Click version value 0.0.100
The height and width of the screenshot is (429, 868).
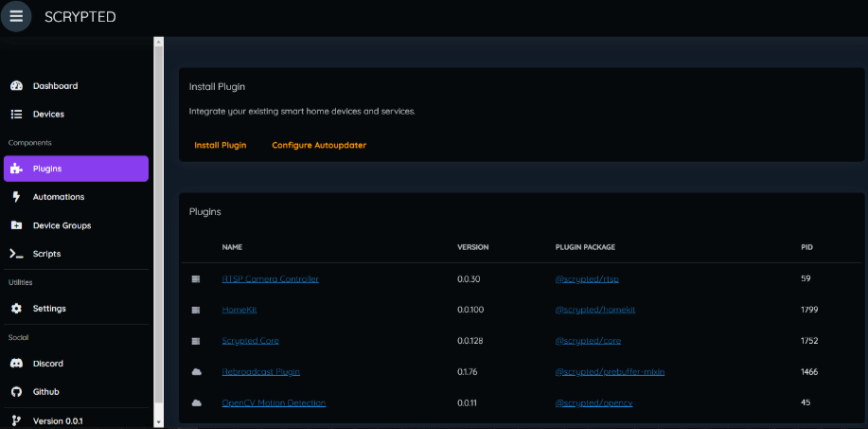pos(470,310)
